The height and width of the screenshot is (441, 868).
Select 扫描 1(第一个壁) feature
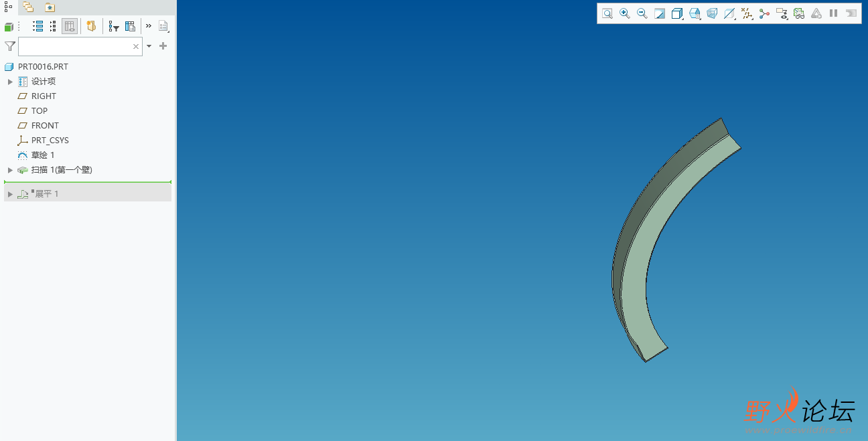[x=62, y=170]
